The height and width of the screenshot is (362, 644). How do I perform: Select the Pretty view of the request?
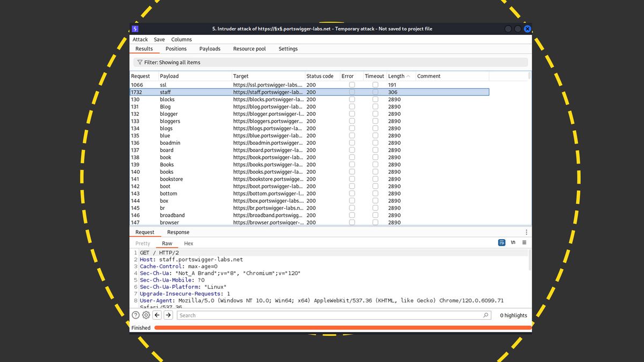click(x=142, y=243)
